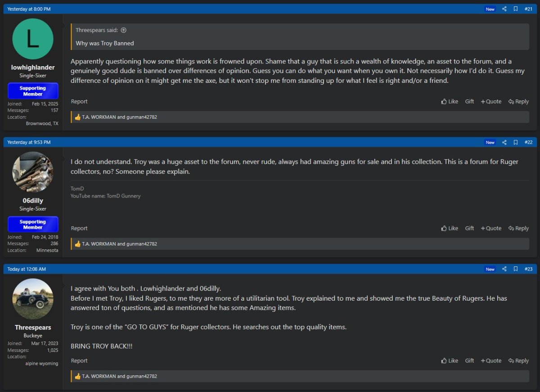Open post #22 permalink number
Image resolution: width=540 pixels, height=392 pixels.
click(x=528, y=142)
